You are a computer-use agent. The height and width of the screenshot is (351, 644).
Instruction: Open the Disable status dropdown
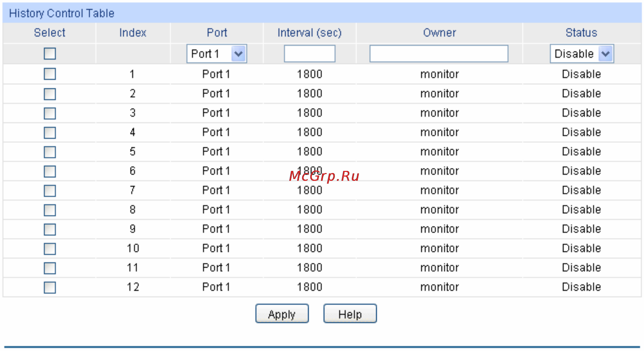click(x=582, y=54)
